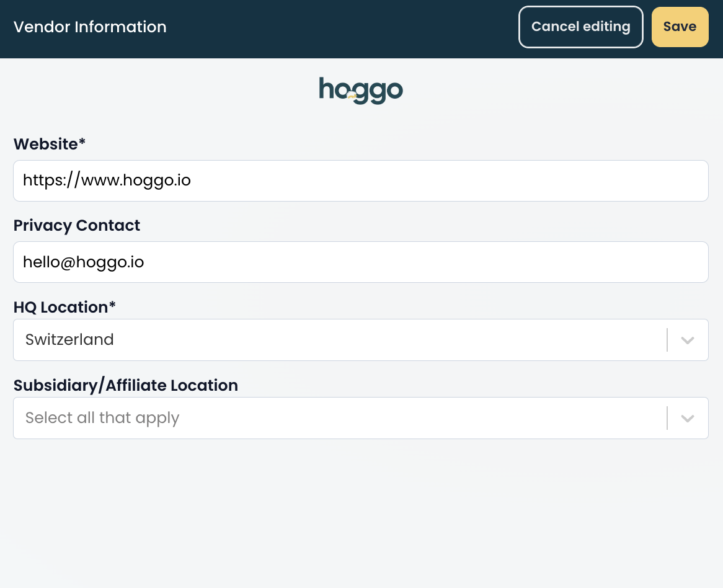Screen dimensions: 723x588
Task: Click Switzerland in the HQ Location field
Action: (69, 340)
